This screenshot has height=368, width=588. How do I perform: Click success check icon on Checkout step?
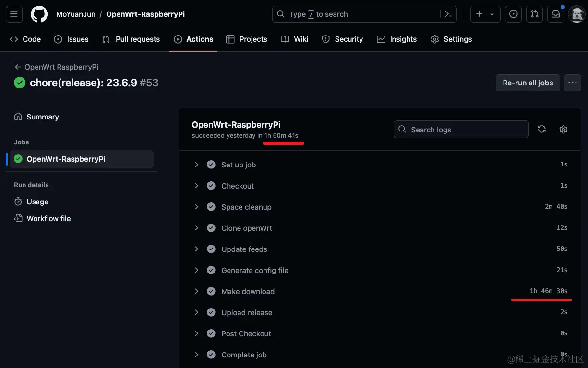coord(211,186)
